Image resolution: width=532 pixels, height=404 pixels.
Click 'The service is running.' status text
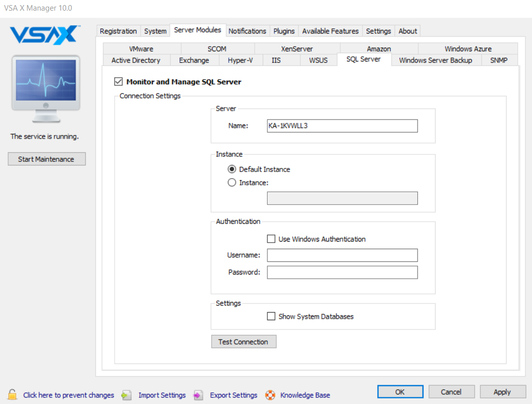45,137
